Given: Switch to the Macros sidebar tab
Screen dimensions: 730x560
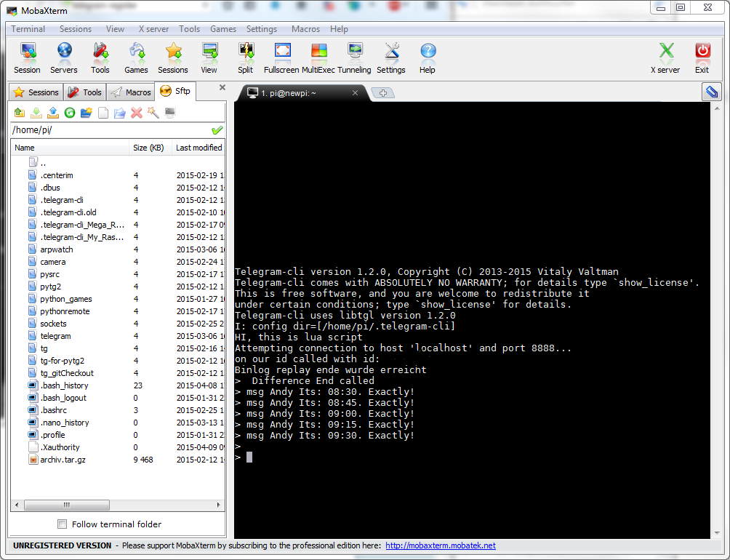Looking at the screenshot, I should click(131, 92).
